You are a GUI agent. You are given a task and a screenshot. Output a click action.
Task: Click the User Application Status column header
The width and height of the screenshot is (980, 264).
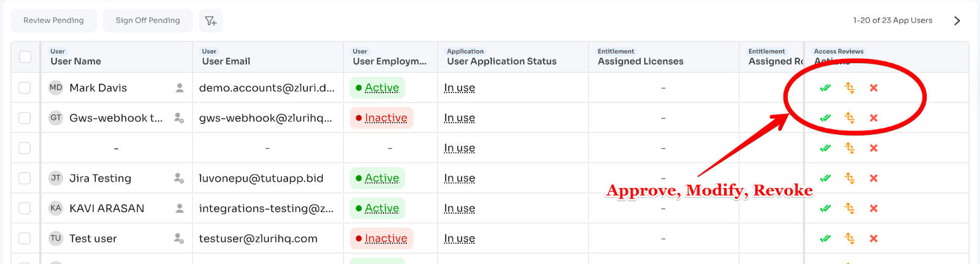tap(513, 57)
